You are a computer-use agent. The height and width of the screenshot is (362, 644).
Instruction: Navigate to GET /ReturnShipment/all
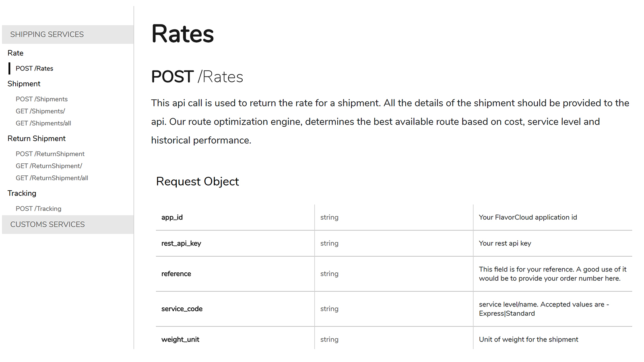coord(52,178)
